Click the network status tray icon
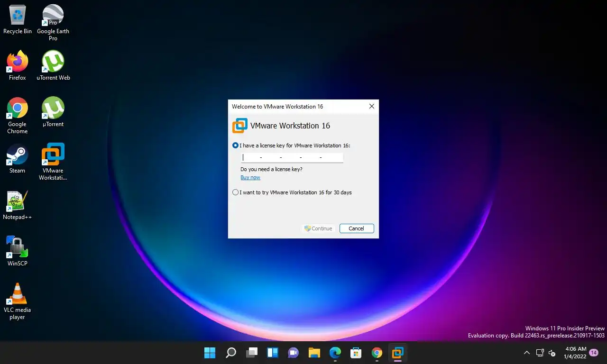 click(x=540, y=353)
